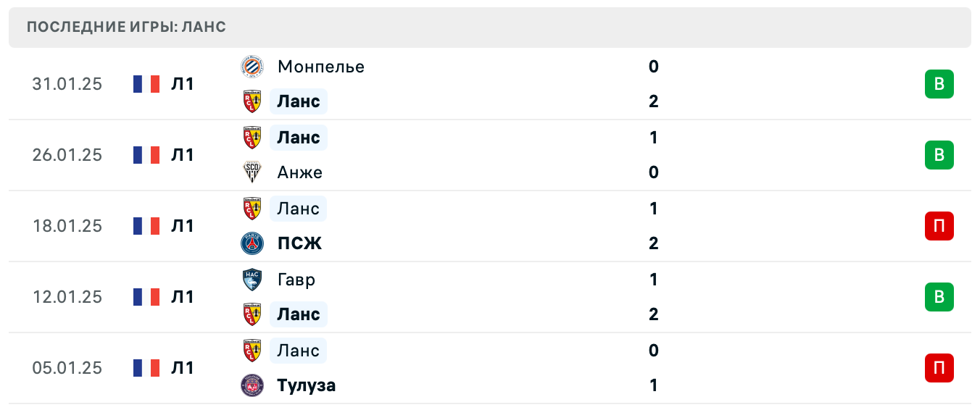Screen dimensions: 980x410
Task: Click Lens logo in the 18.01.25 match
Action: click(x=252, y=209)
